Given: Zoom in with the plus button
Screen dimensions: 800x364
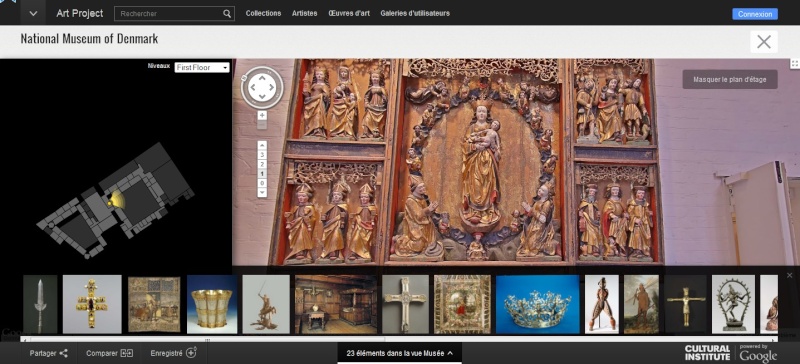Looking at the screenshot, I should tap(262, 115).
